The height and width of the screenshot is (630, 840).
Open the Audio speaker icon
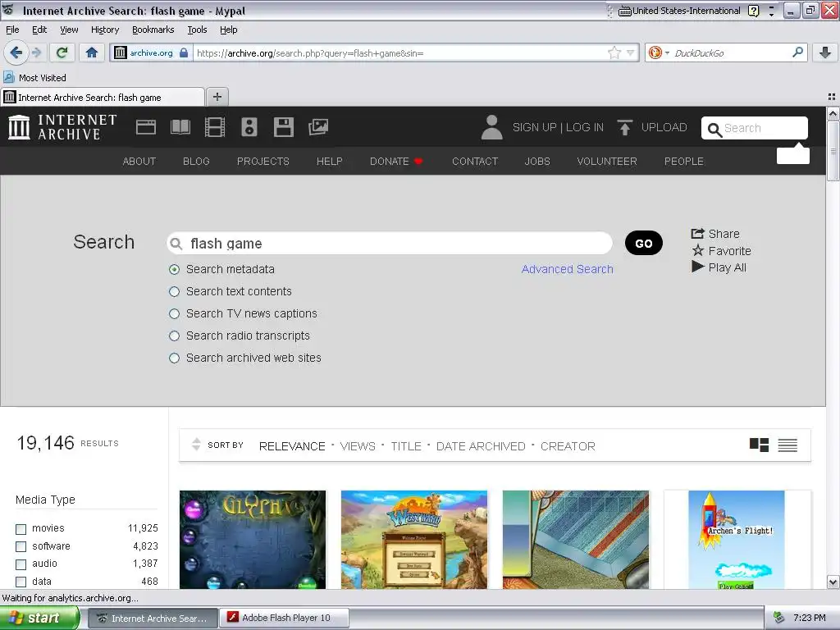point(249,127)
